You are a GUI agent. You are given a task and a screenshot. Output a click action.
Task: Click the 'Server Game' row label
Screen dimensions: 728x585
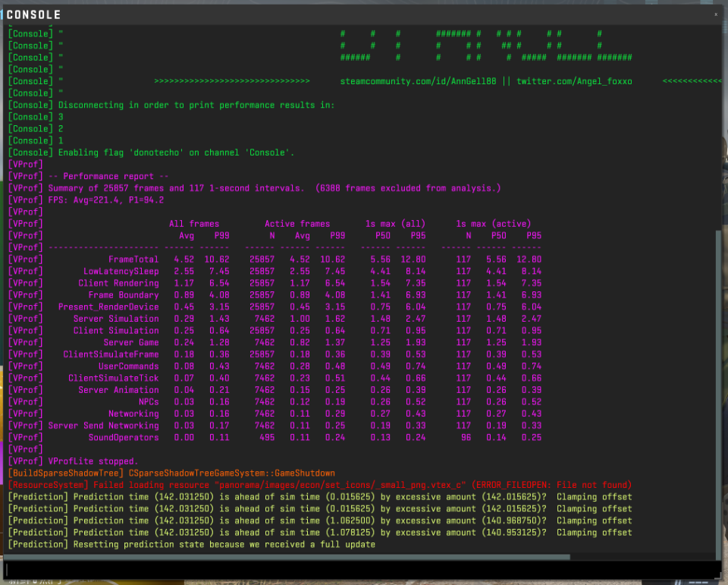pos(131,342)
